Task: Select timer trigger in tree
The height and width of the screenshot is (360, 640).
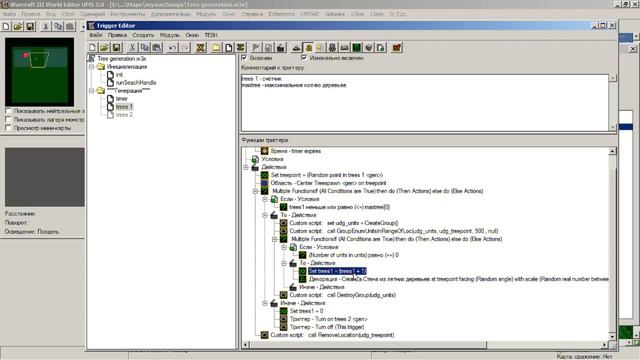Action: (122, 99)
